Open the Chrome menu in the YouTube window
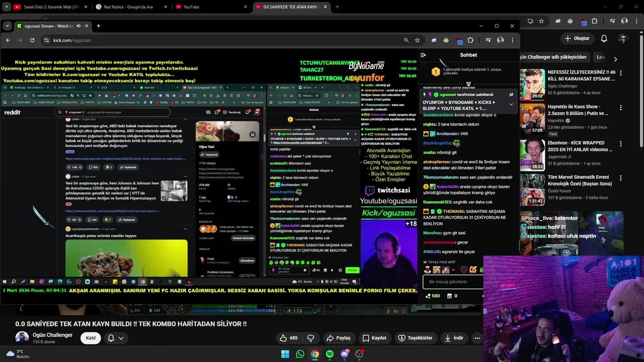Viewport: 644px width, 362px height. click(636, 21)
